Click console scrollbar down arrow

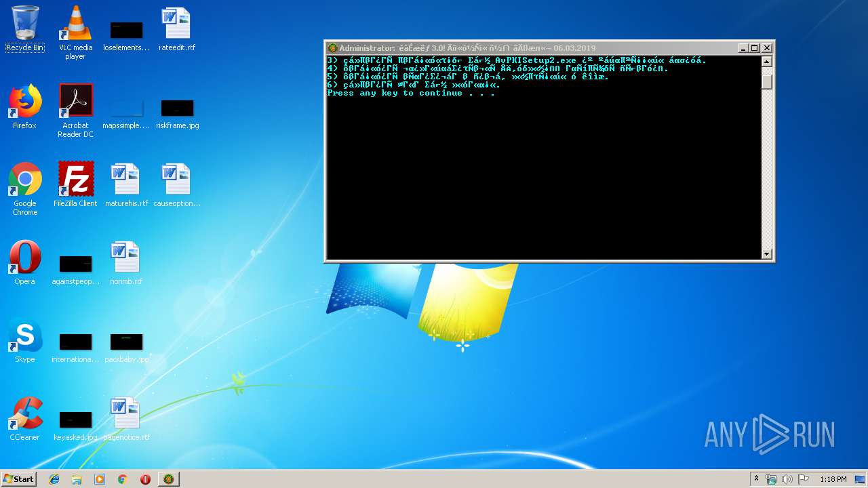[x=767, y=254]
